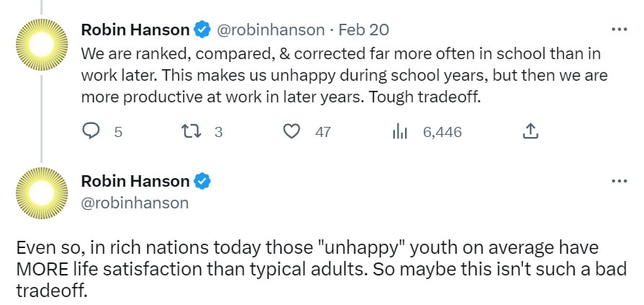
Task: Click the share upload icon
Action: pyautogui.click(x=530, y=131)
